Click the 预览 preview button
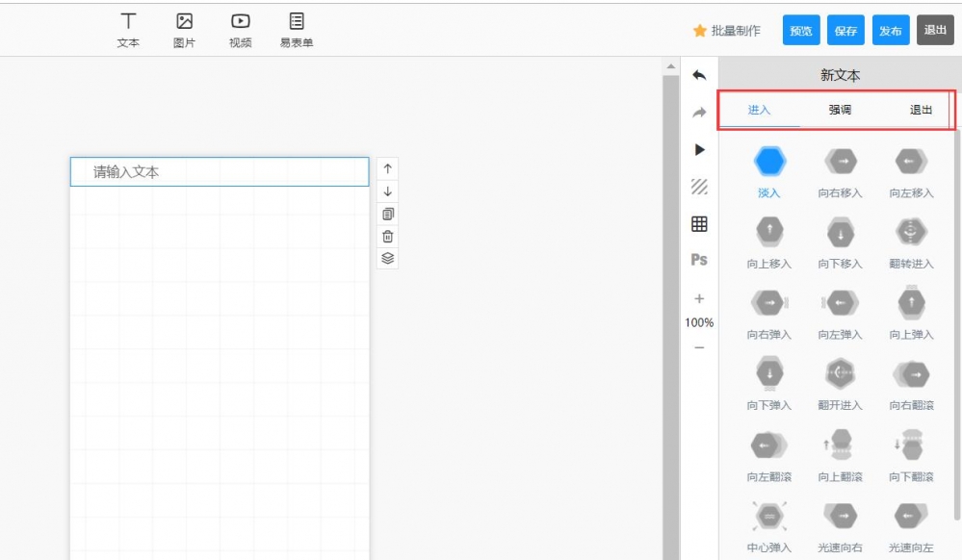 800,31
